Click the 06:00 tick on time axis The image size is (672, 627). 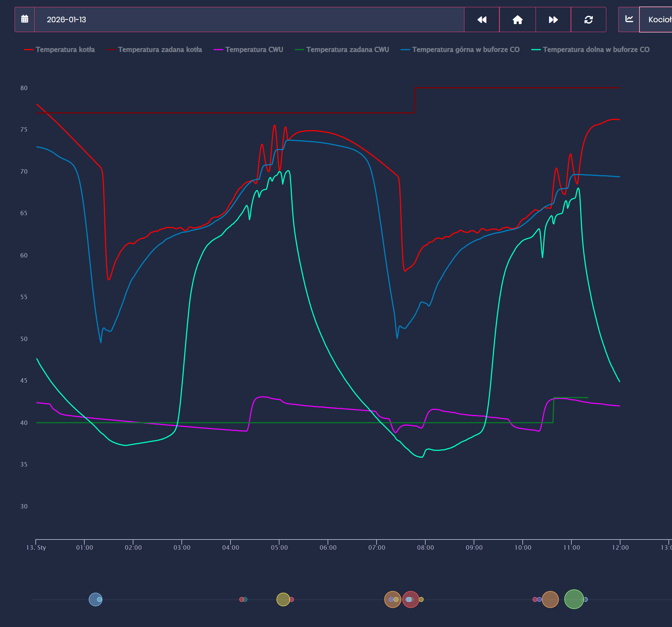pyautogui.click(x=328, y=547)
